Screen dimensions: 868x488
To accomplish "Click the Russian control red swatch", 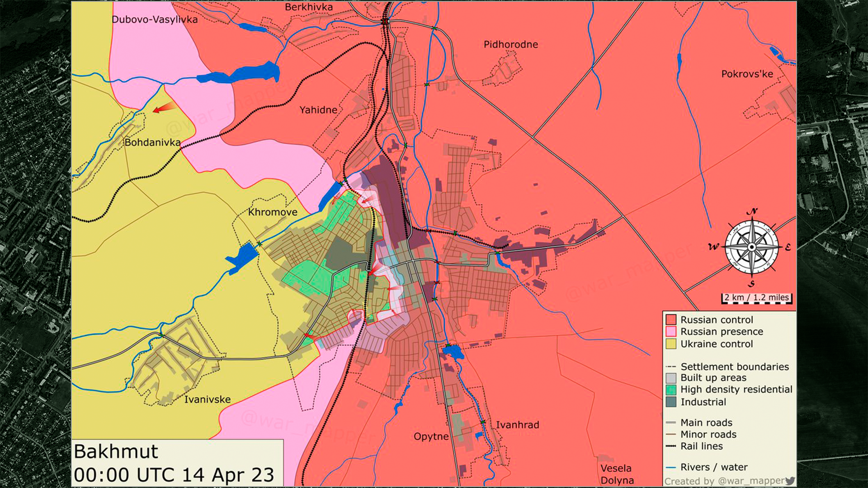I will tap(671, 320).
